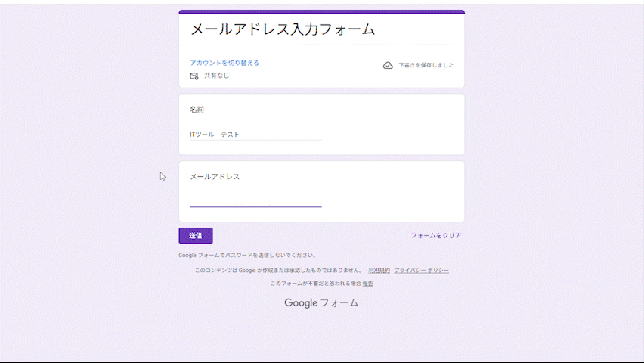
Task: Click the cloud draft-saved icon
Action: pyautogui.click(x=388, y=66)
